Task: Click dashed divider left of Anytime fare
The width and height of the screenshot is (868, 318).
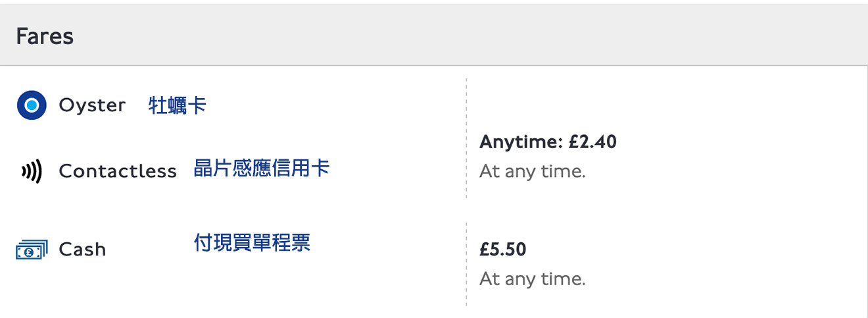Action: (x=466, y=138)
